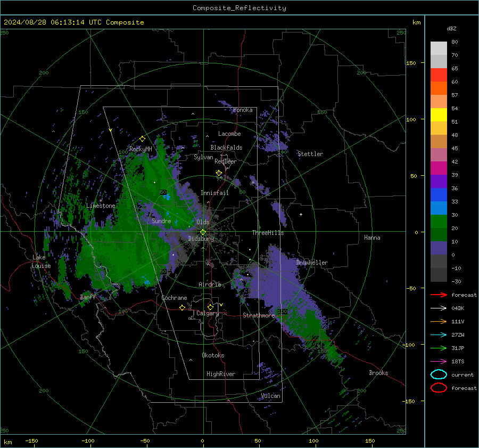Screen dimensions: 479x448
Task: Click the Sylvan label
Action: coord(203,157)
